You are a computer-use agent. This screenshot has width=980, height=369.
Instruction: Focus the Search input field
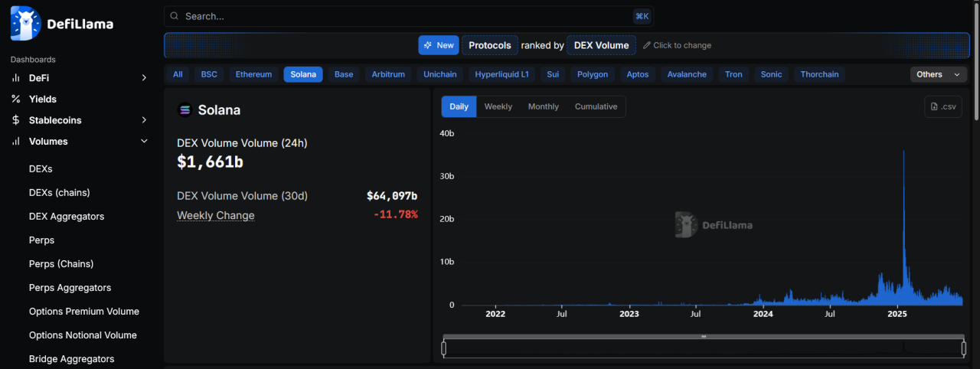[x=408, y=16]
